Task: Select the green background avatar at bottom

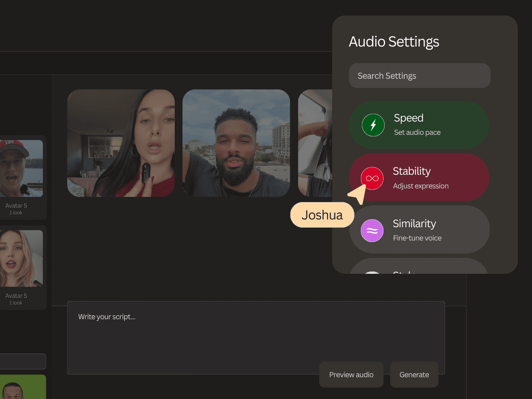Action: click(x=22, y=387)
